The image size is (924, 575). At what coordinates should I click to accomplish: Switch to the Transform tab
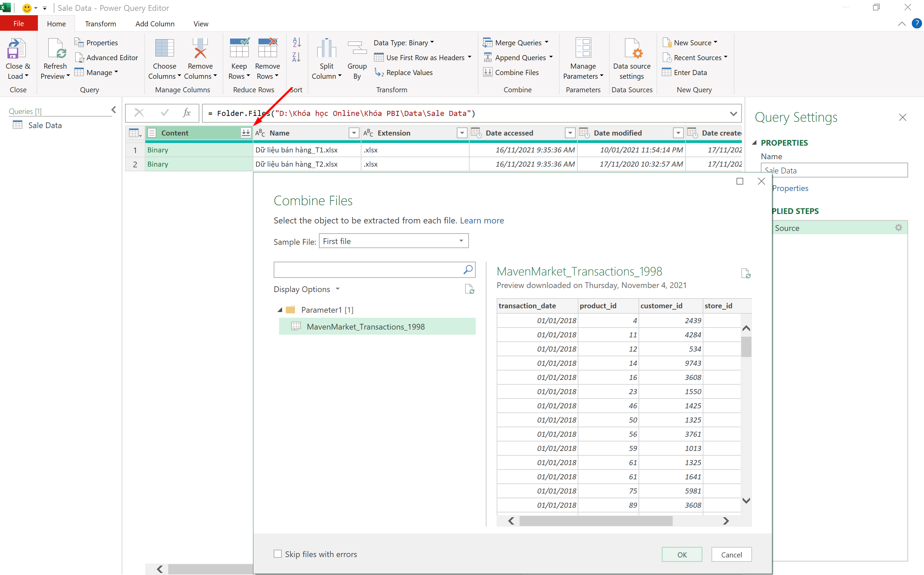click(100, 24)
